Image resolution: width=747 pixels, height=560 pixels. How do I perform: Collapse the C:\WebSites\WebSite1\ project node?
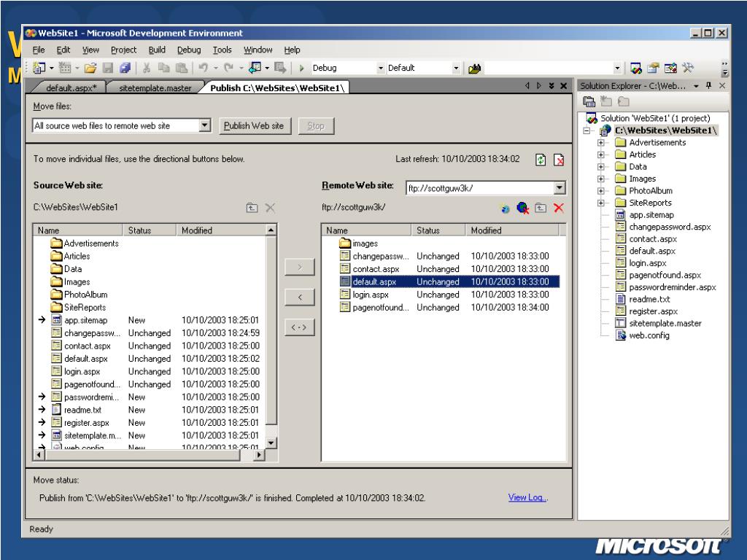pos(587,131)
